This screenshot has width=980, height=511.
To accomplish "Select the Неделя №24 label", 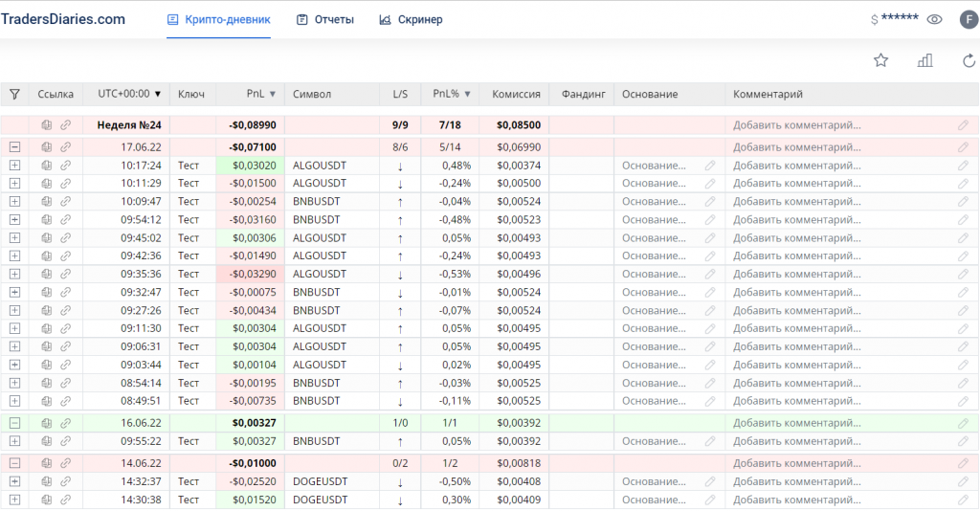I will [129, 125].
